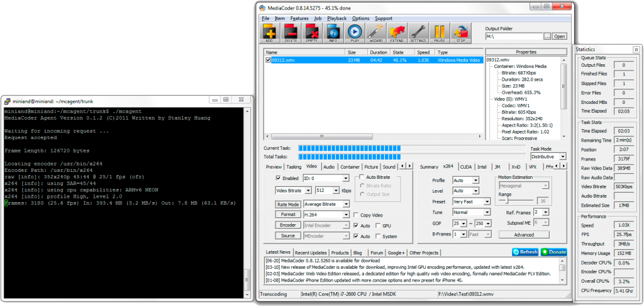
Task: Click the ADD toolbar icon
Action: pyautogui.click(x=269, y=33)
